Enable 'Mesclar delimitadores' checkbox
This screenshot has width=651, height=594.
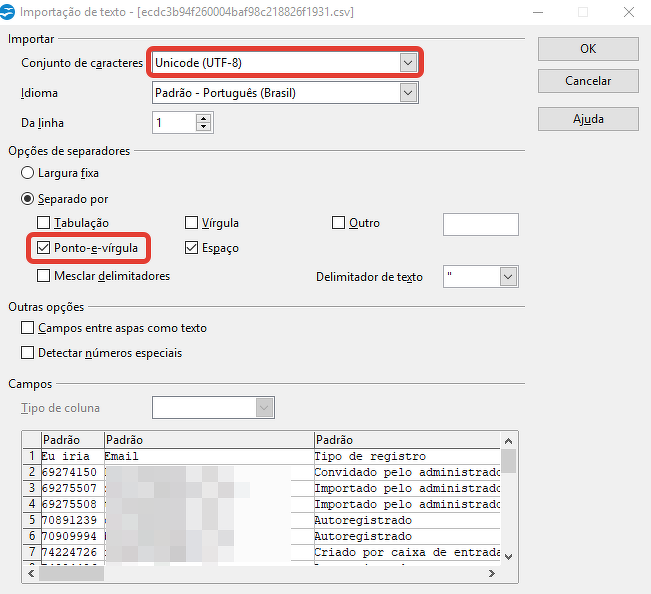[x=44, y=276]
